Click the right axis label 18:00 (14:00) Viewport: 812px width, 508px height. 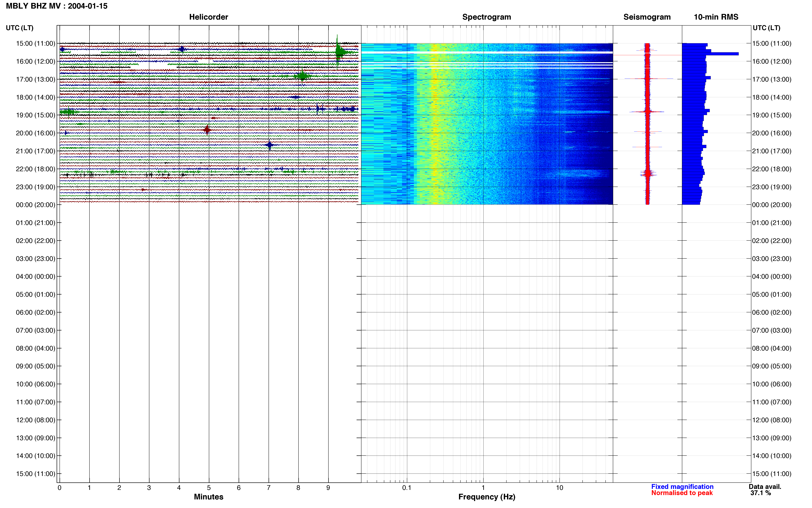(x=772, y=97)
